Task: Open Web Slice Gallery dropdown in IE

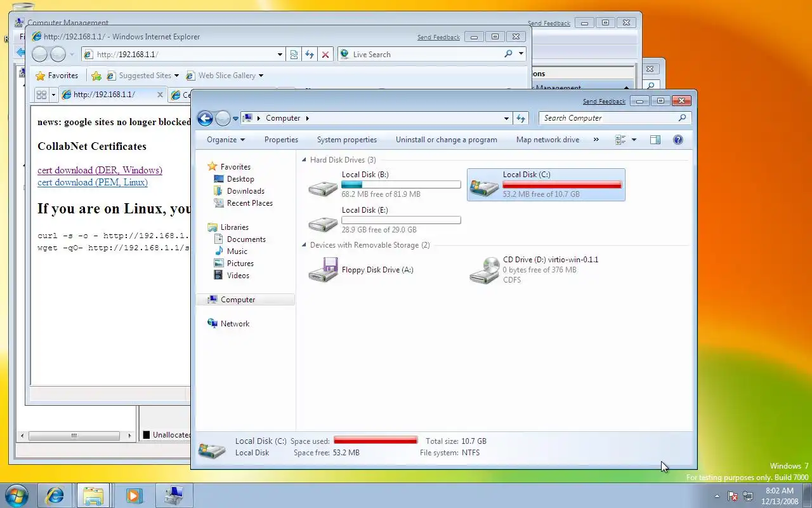Action: click(x=261, y=76)
